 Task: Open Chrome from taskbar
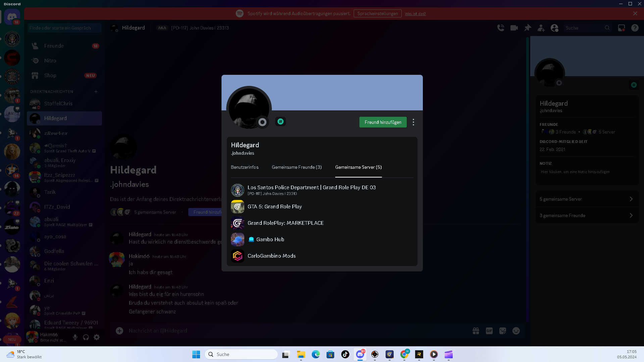coord(404,354)
